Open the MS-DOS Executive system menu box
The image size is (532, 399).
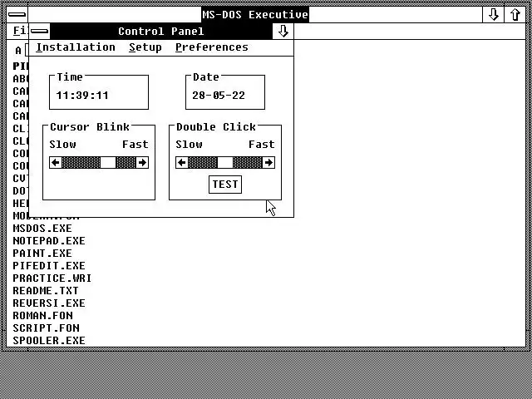(x=17, y=15)
